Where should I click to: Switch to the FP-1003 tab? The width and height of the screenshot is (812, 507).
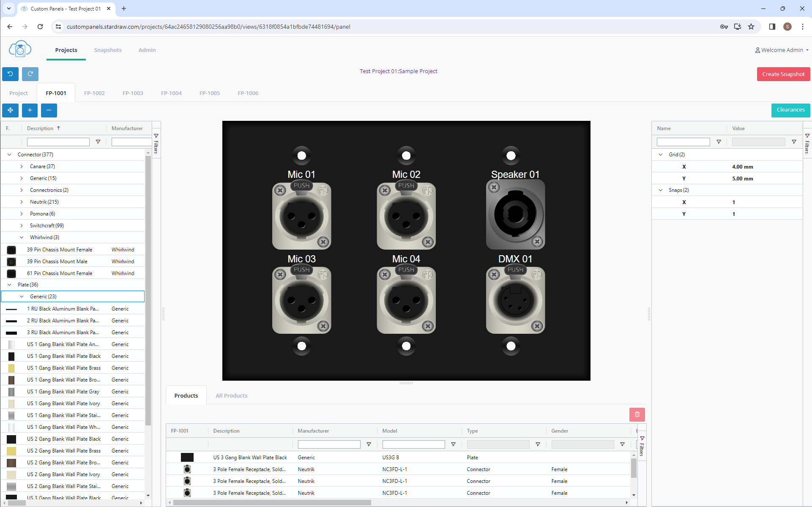[x=133, y=93]
